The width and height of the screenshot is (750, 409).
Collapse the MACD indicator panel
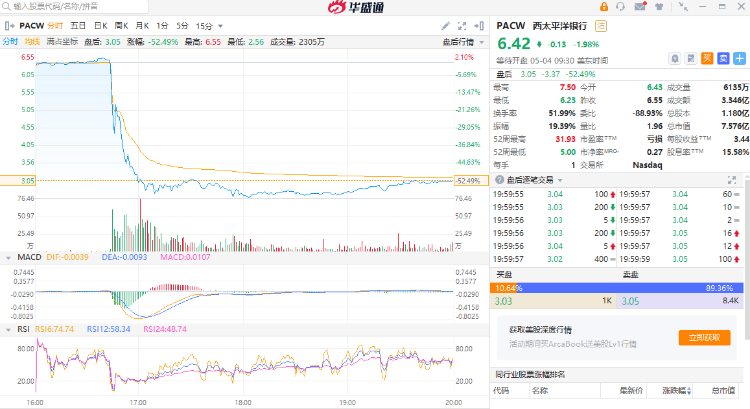(x=8, y=258)
